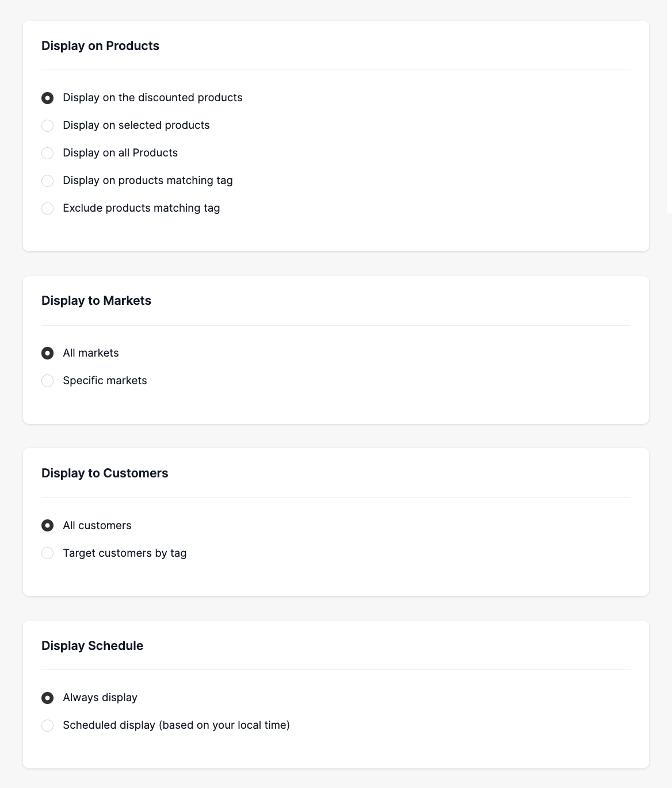Enable the 'Display on products matching tag' radio button
This screenshot has height=788, width=672.
[48, 181]
